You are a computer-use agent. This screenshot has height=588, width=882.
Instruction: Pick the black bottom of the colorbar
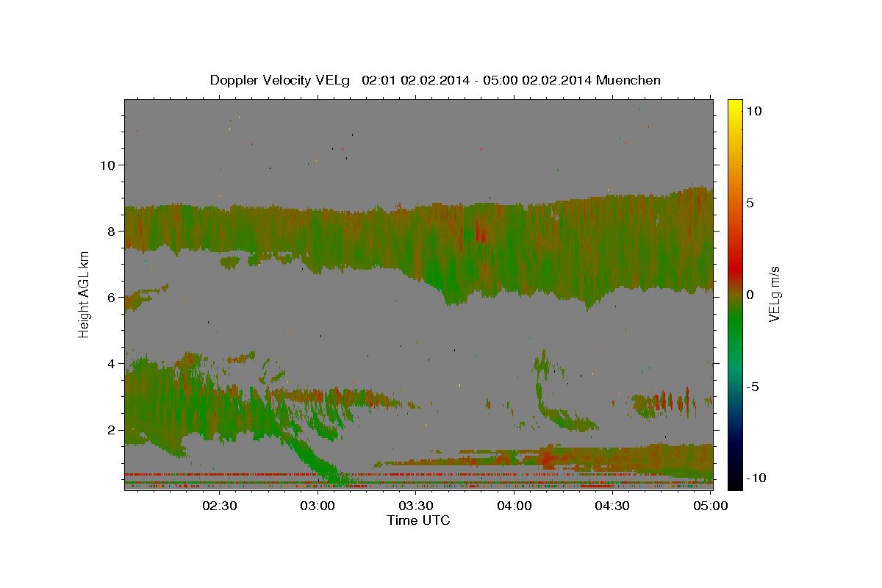tap(735, 484)
